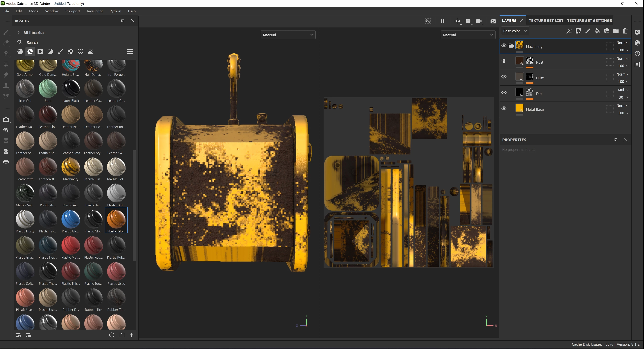Switch to the Texture Set List tab

click(x=546, y=21)
